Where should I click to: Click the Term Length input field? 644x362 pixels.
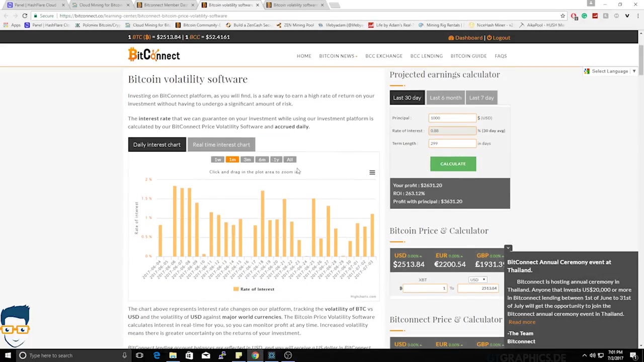(x=452, y=143)
